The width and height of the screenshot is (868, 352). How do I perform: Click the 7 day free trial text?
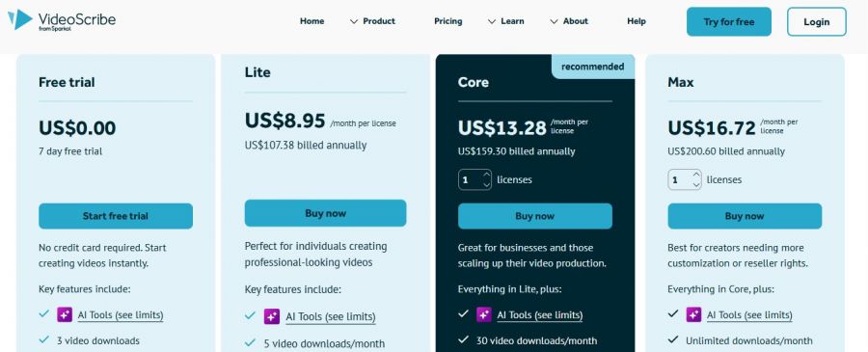(70, 151)
